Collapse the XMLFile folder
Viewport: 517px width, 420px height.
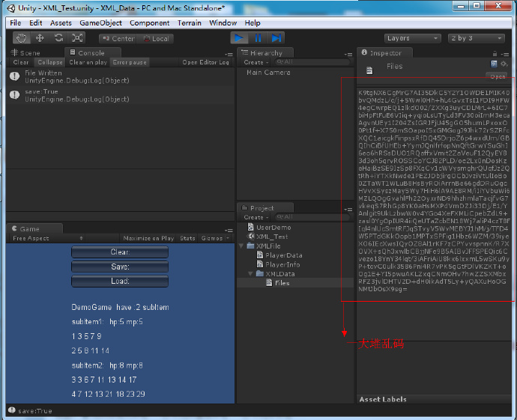[x=241, y=246]
